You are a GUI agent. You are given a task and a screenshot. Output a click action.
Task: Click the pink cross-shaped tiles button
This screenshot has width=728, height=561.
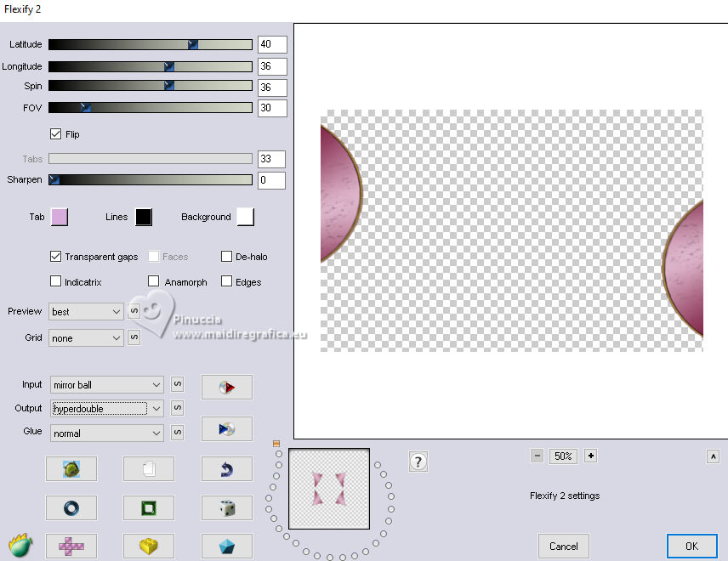[71, 547]
